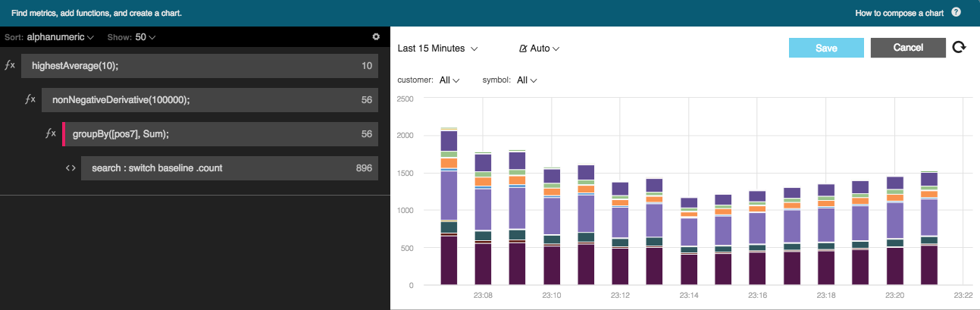This screenshot has width=980, height=310.
Task: Click the 2500 y-axis label
Action: pyautogui.click(x=405, y=99)
